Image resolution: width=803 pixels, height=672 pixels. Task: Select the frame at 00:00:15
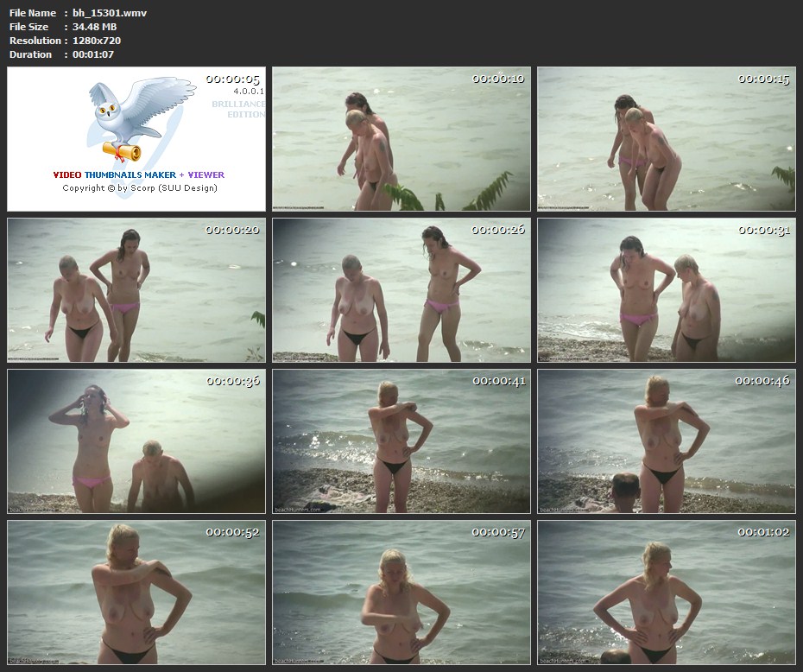[x=667, y=139]
